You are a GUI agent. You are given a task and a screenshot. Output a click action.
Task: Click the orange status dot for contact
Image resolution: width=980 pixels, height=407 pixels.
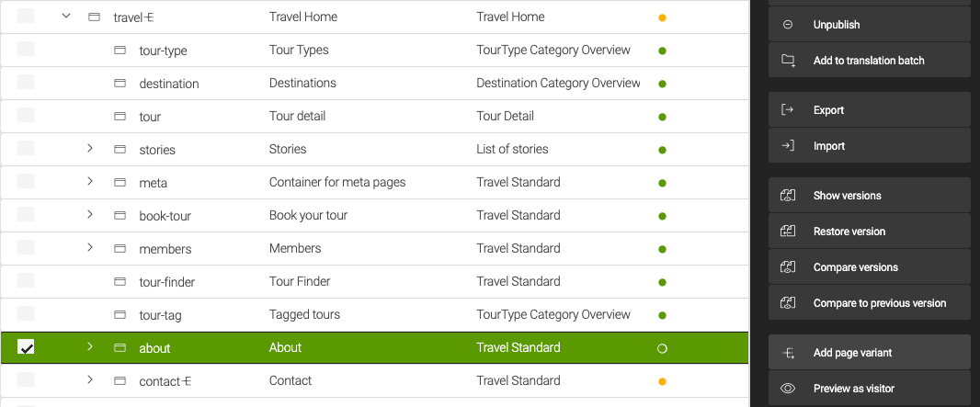coord(662,381)
